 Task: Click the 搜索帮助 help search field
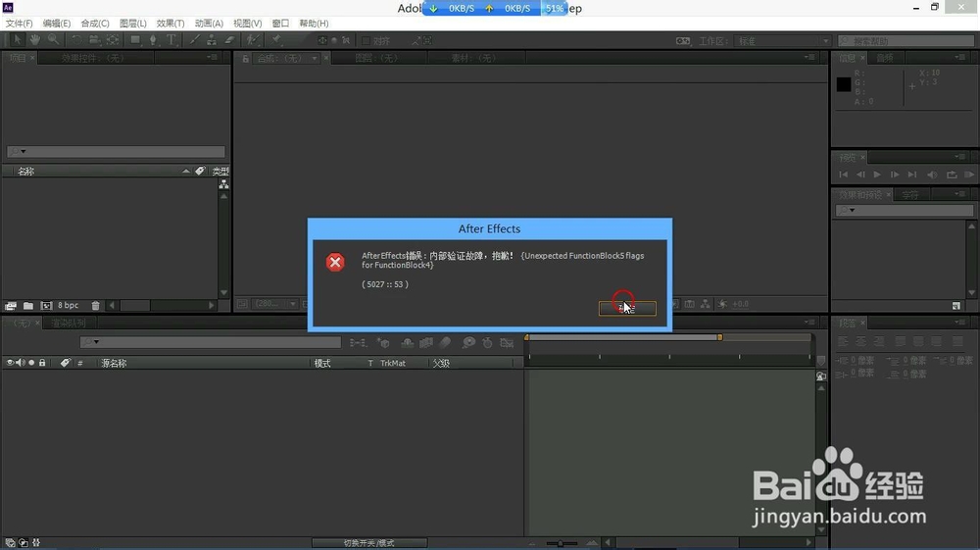[906, 40]
